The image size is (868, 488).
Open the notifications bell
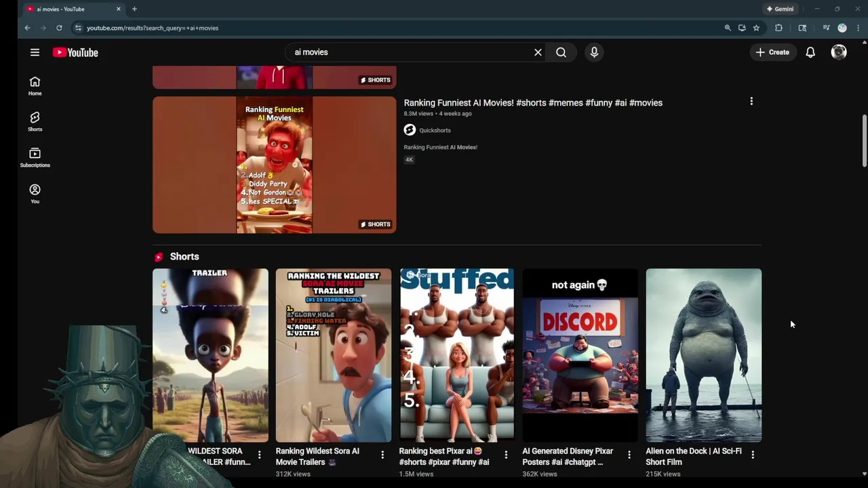(x=810, y=52)
